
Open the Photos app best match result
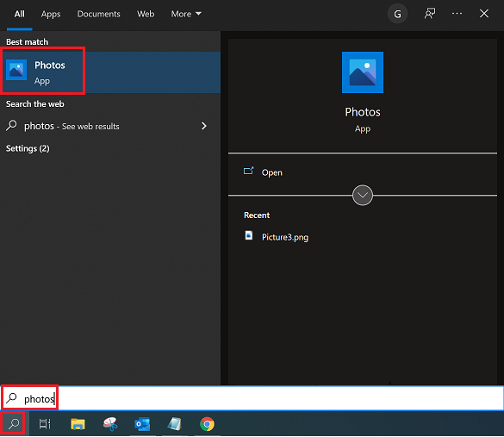(x=110, y=72)
